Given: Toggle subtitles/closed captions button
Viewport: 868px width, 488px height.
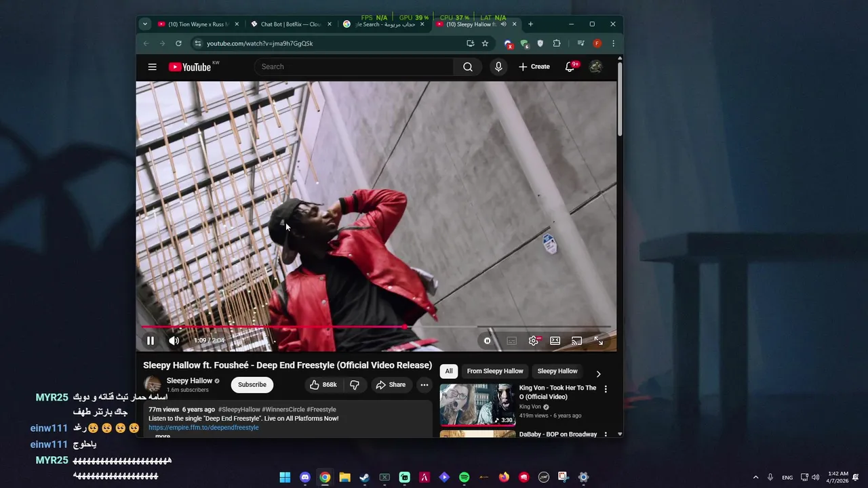Looking at the screenshot, I should (512, 341).
